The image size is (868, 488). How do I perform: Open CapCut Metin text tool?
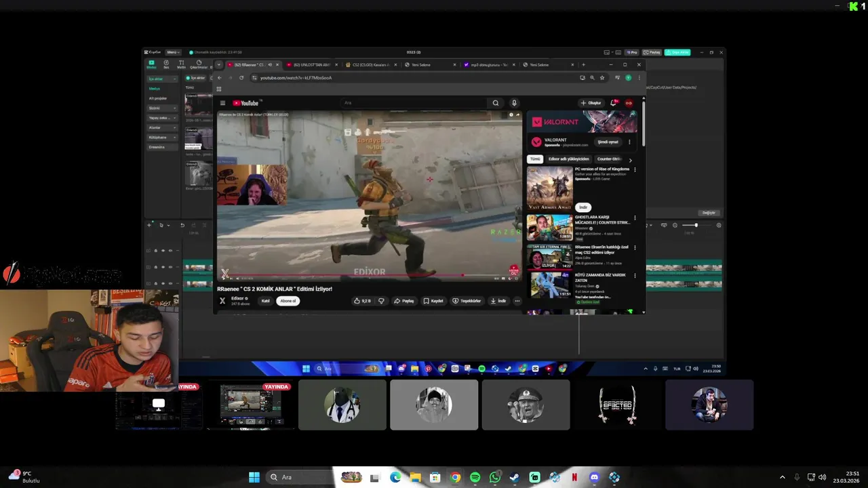[181, 64]
